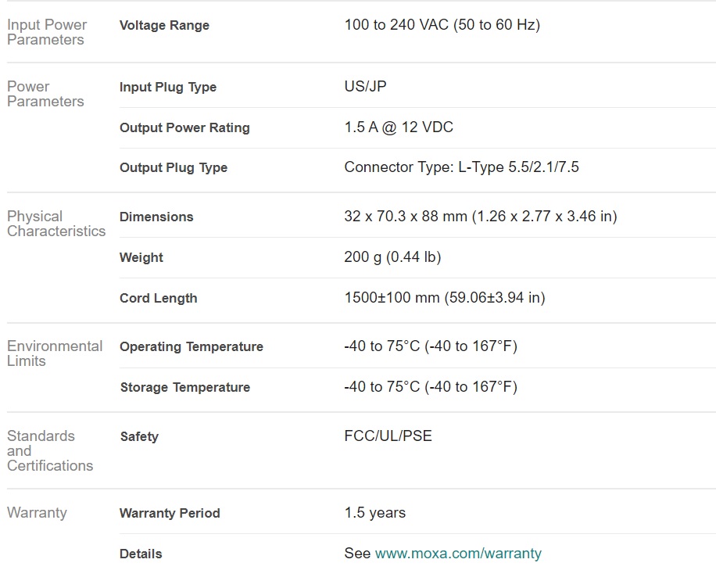Select the Storage Temperature label
Screen dimensions: 716x588
[x=185, y=387]
